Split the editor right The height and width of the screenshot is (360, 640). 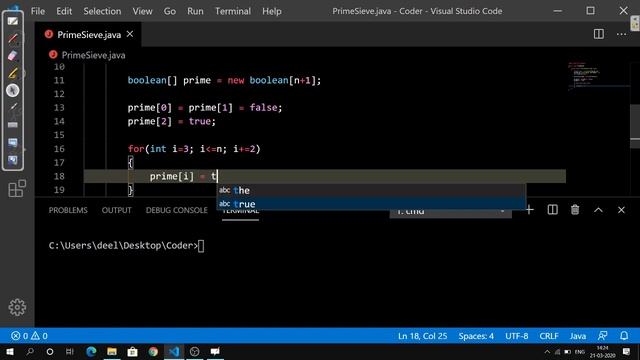tap(599, 34)
